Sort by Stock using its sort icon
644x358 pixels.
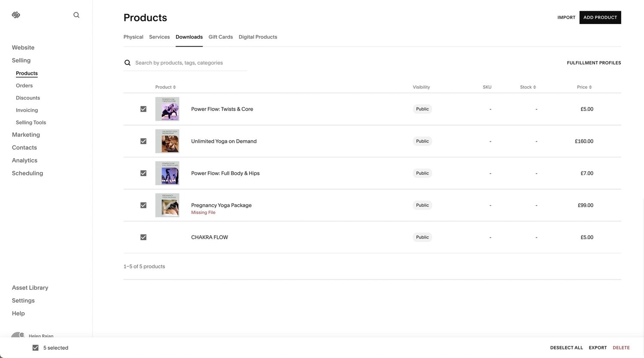[x=534, y=87]
